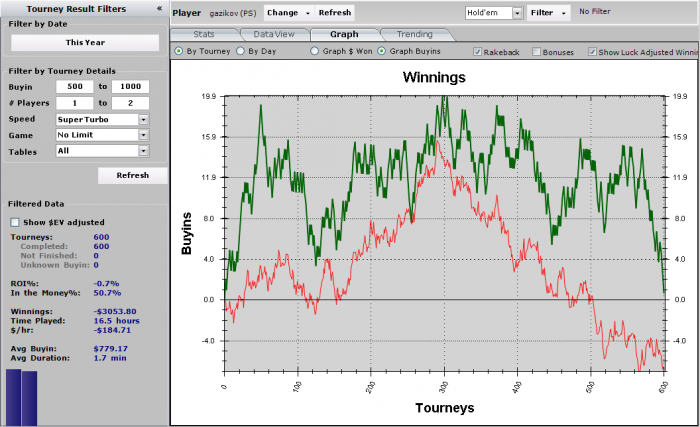Image resolution: width=700 pixels, height=427 pixels.
Task: Open the Hold'em game type dropdown
Action: [x=517, y=13]
